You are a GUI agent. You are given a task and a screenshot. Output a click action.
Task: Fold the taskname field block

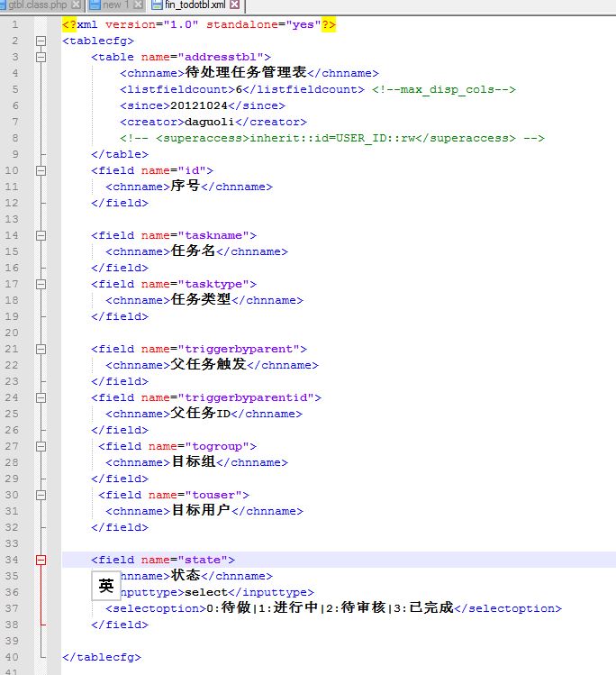[41, 235]
